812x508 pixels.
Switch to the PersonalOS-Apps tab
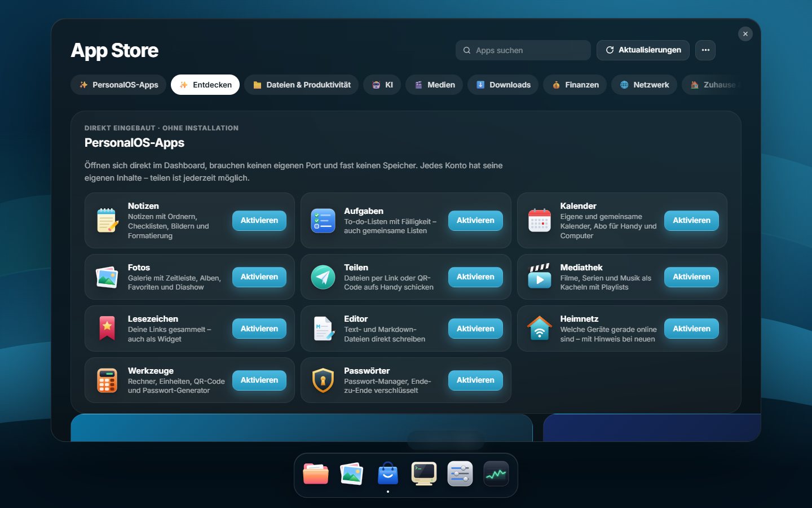click(x=118, y=85)
